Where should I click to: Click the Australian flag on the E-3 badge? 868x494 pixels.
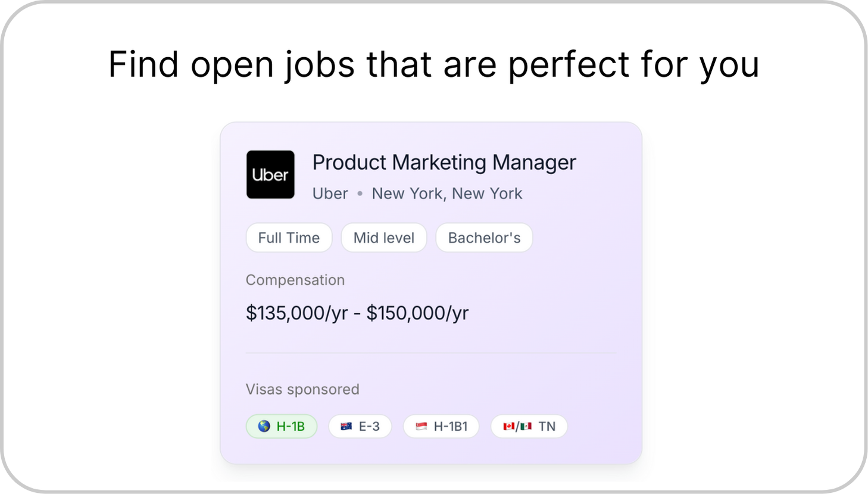click(346, 426)
